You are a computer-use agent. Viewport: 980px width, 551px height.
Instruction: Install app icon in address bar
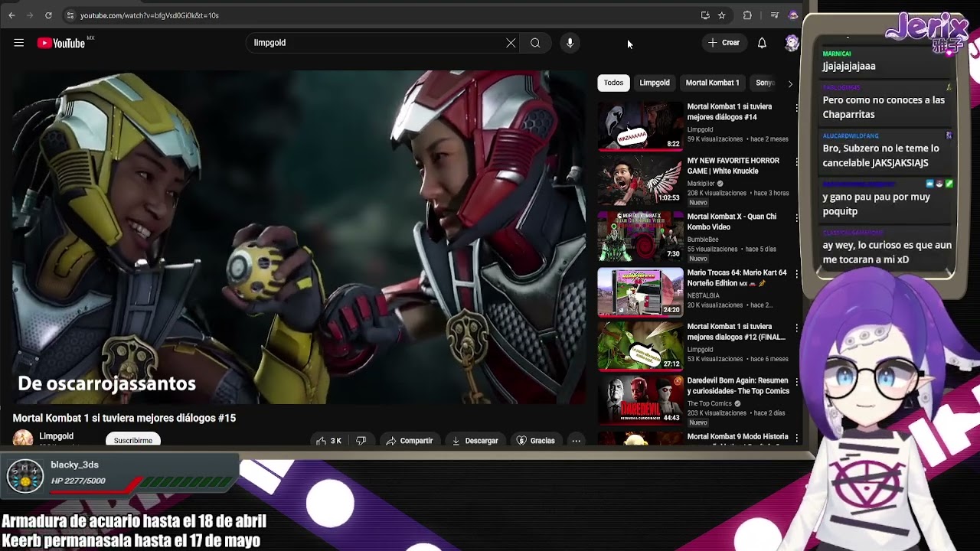(705, 15)
